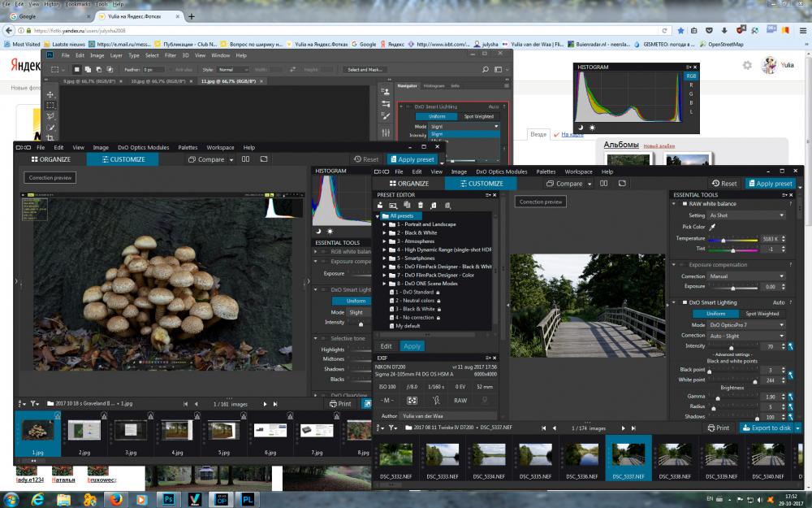Select the Rectangular Marquee tool in Photoshop
Screen dimensions: 812x508
[50, 105]
